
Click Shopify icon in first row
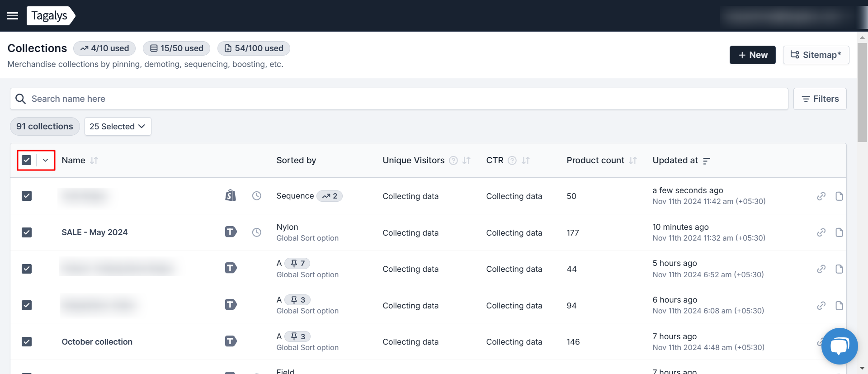(231, 195)
